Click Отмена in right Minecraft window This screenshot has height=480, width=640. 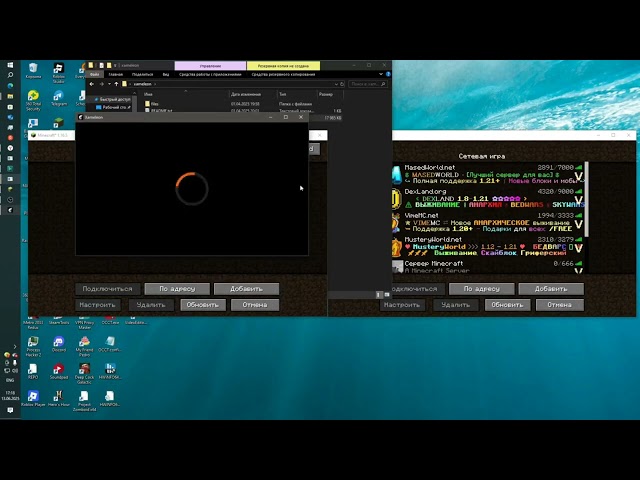[x=559, y=304]
